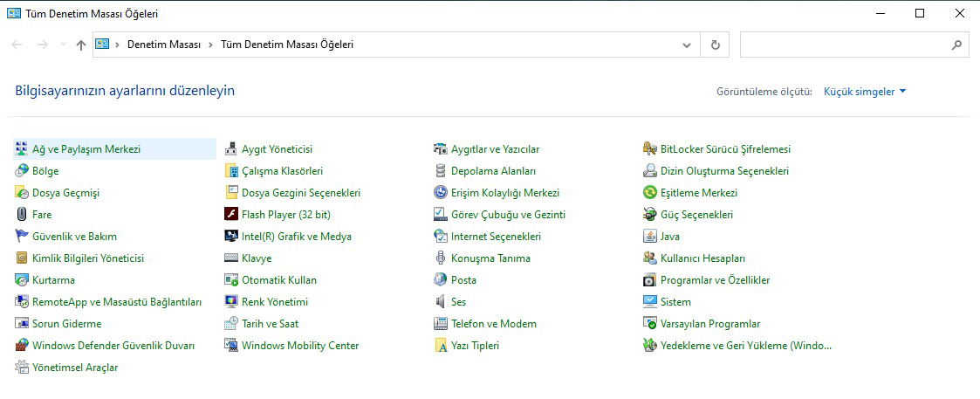Open the Küçük simgeler view dropdown
The image size is (980, 399).
tap(865, 92)
